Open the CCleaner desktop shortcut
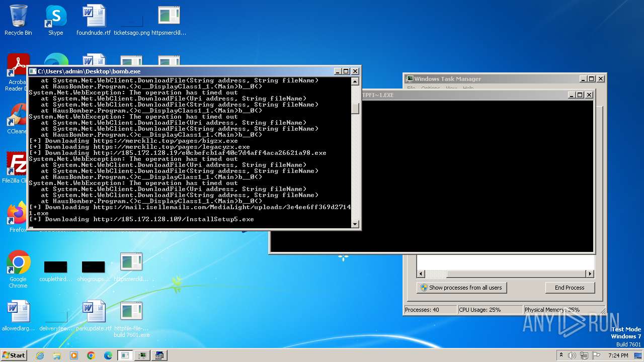The height and width of the screenshot is (362, 644). [17, 119]
